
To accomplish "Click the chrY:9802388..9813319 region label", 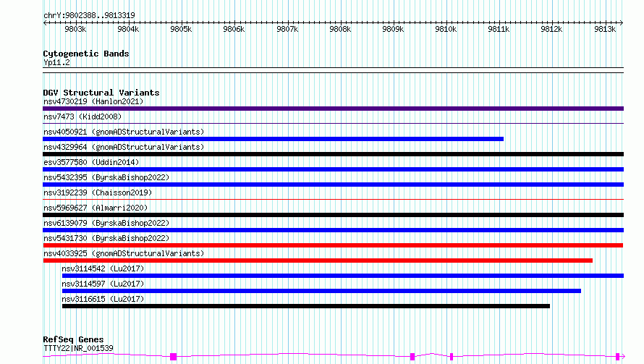I will click(89, 16).
